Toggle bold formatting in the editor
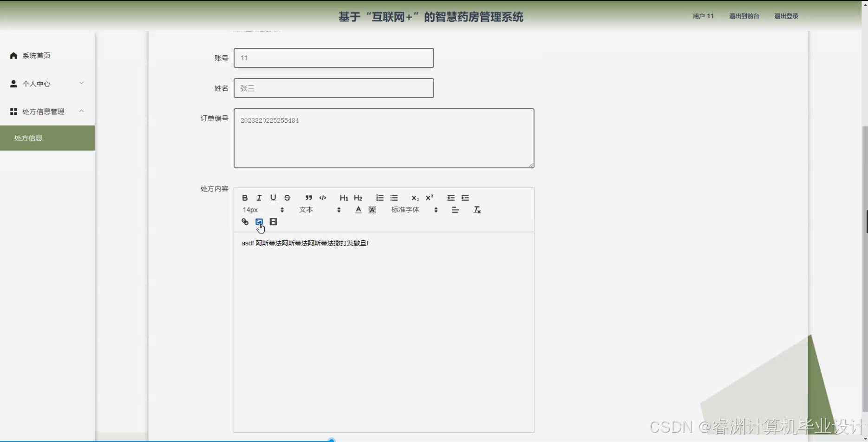The width and height of the screenshot is (868, 442). pos(245,198)
